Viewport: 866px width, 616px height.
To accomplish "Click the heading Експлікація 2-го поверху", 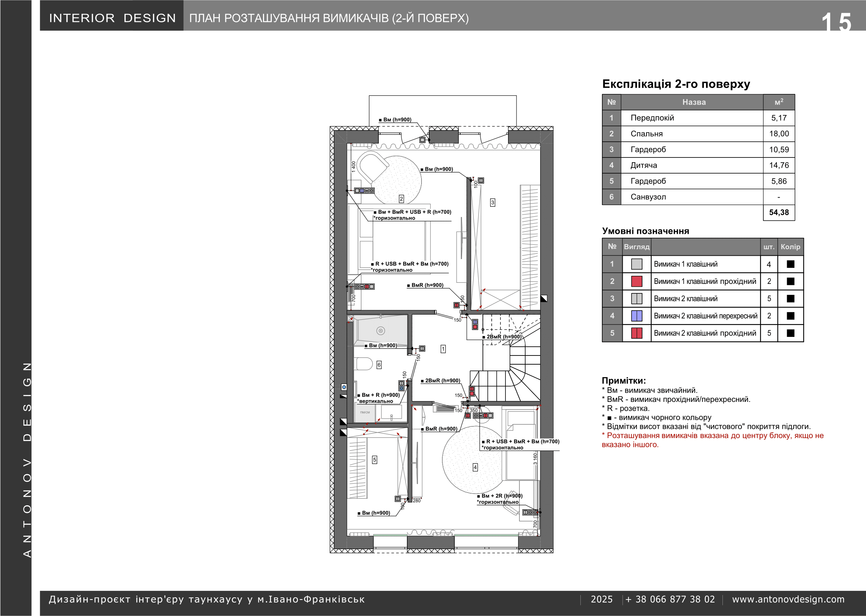I will pyautogui.click(x=676, y=84).
